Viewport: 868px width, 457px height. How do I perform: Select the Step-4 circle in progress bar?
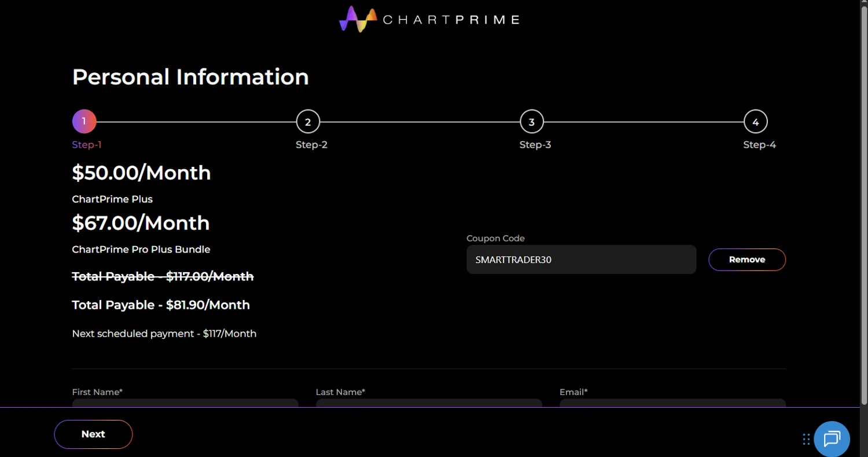(756, 122)
